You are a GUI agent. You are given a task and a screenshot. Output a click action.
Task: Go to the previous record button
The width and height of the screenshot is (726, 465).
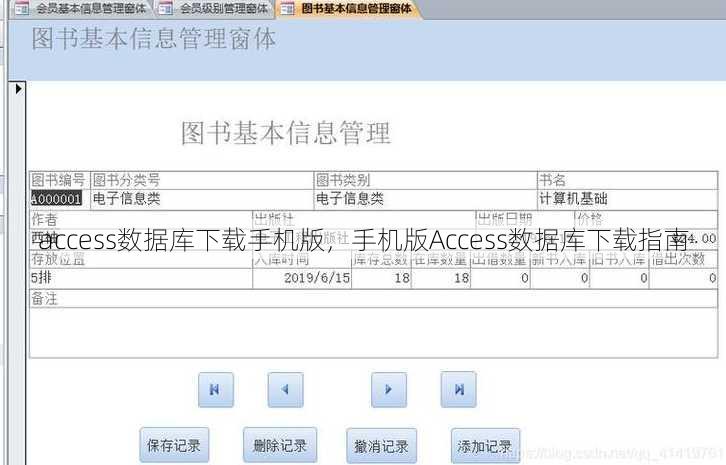point(286,390)
